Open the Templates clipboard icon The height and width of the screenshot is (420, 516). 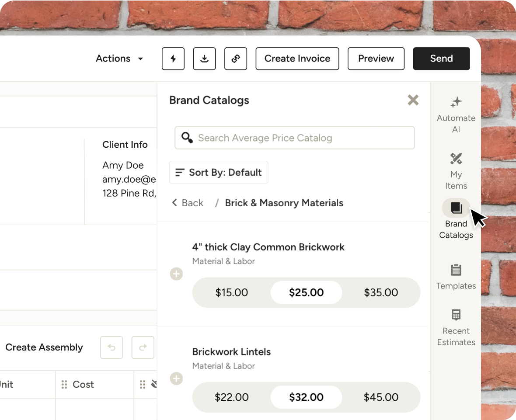point(456,270)
